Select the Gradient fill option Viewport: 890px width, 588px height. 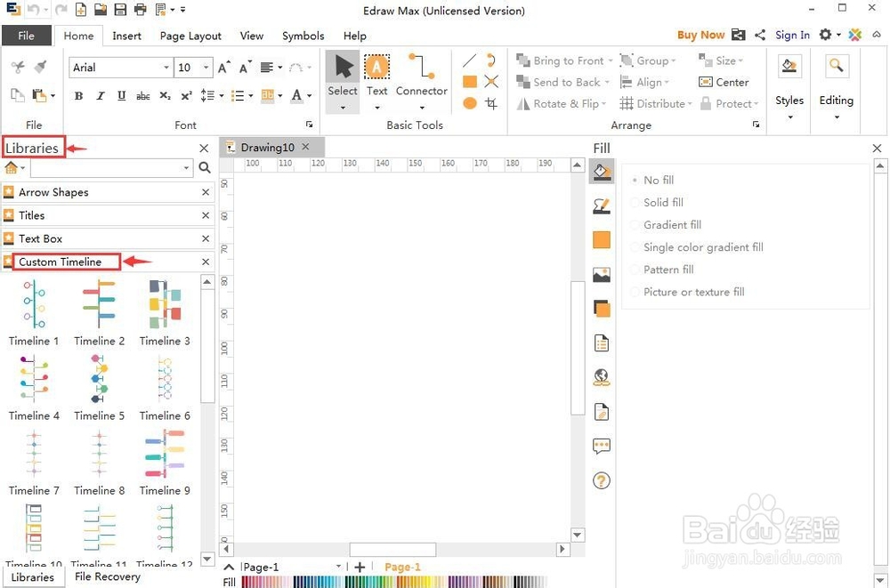pos(666,225)
